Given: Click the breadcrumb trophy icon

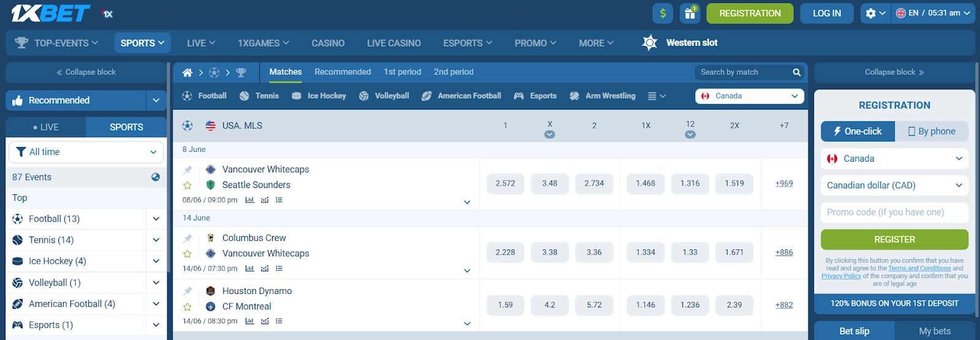Looking at the screenshot, I should click(241, 72).
